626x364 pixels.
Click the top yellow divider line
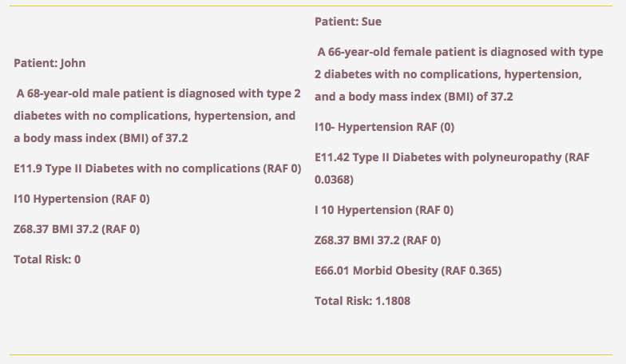tap(311, 6)
